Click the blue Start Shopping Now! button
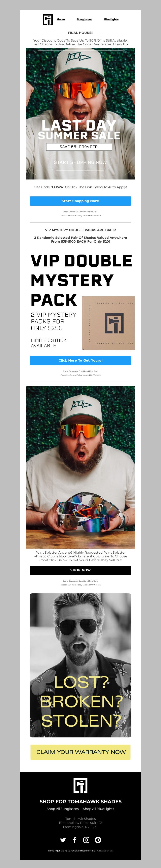161x868 pixels. click(80, 201)
